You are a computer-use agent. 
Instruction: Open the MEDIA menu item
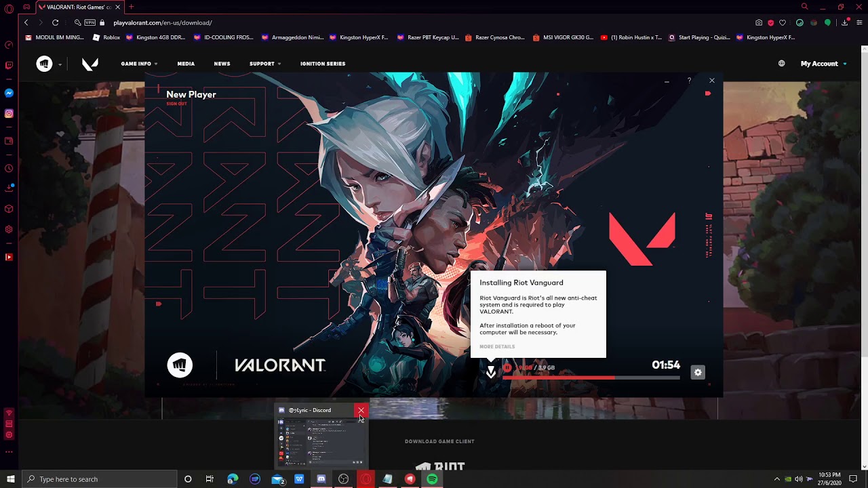click(x=186, y=64)
